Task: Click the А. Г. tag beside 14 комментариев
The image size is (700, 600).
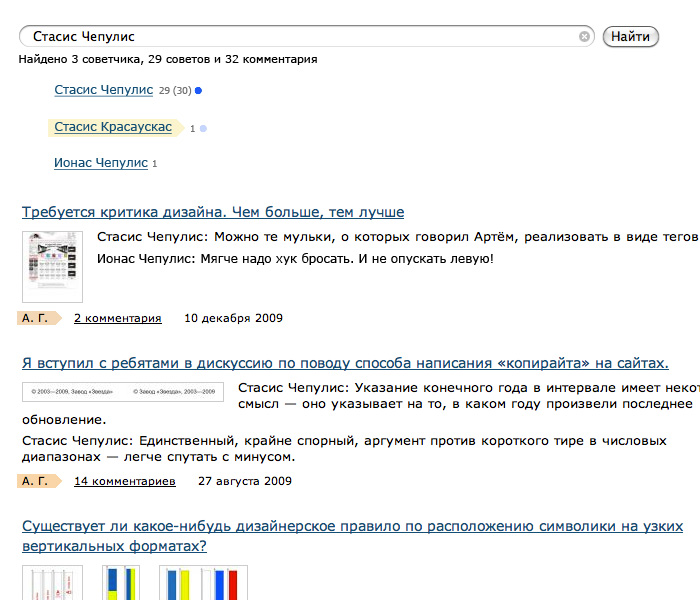Action: pos(36,481)
